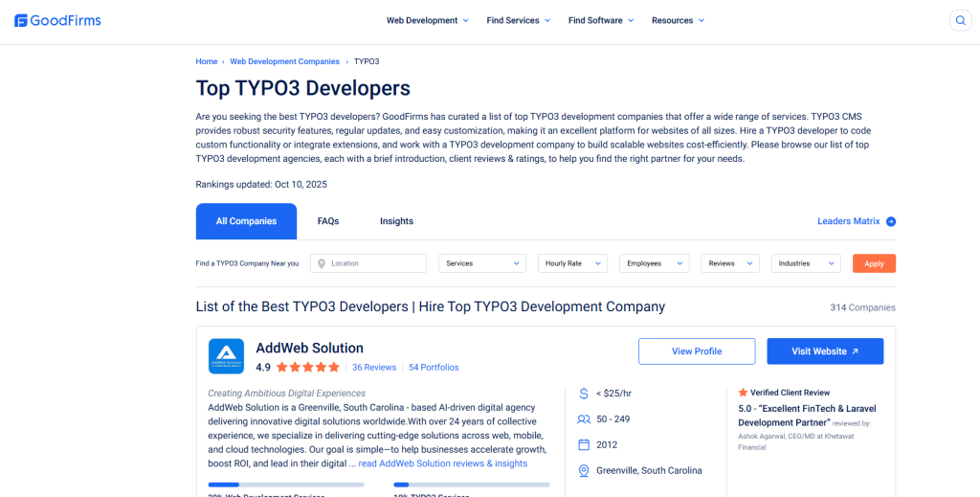Image resolution: width=980 pixels, height=497 pixels.
Task: Open the Leaders Matrix link
Action: click(849, 221)
